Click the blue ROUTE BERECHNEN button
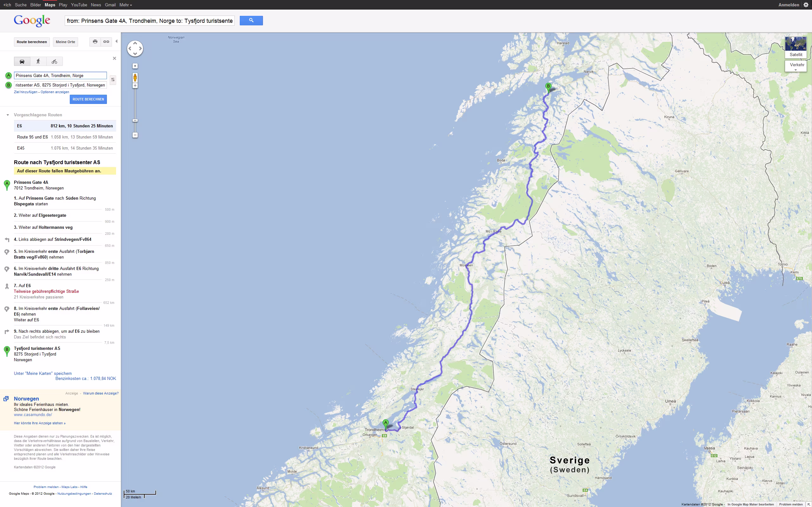Screen dimensions: 812x507 coord(88,99)
